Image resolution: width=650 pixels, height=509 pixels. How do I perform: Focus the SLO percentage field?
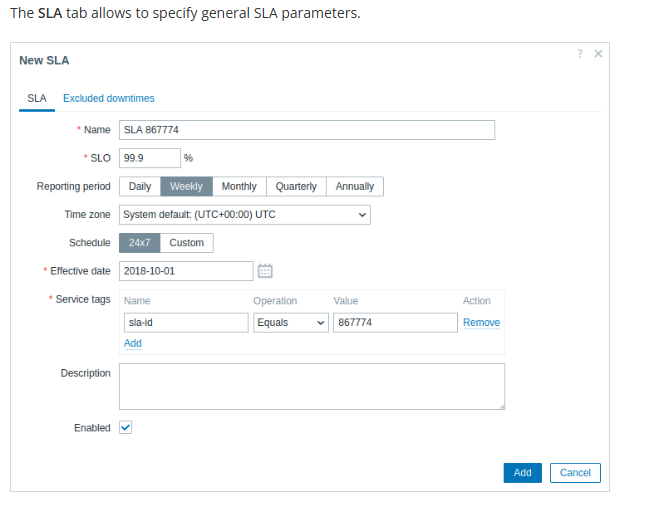pos(150,158)
